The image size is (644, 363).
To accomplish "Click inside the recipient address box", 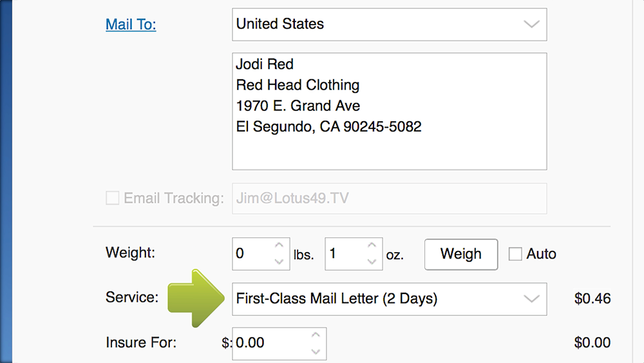I will pos(390,111).
